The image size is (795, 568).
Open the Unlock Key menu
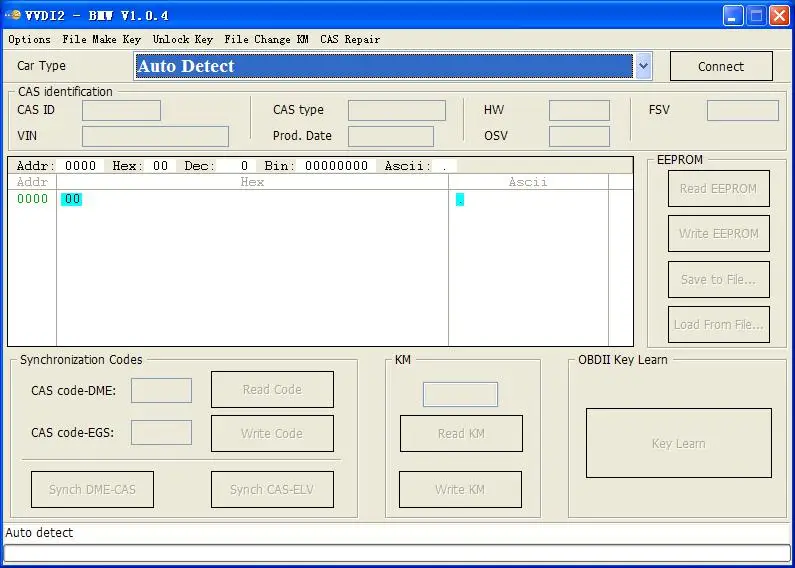pos(183,40)
